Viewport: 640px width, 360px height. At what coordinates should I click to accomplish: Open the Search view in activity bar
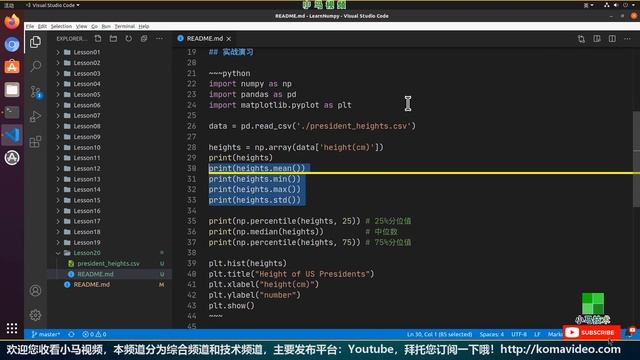click(x=36, y=66)
